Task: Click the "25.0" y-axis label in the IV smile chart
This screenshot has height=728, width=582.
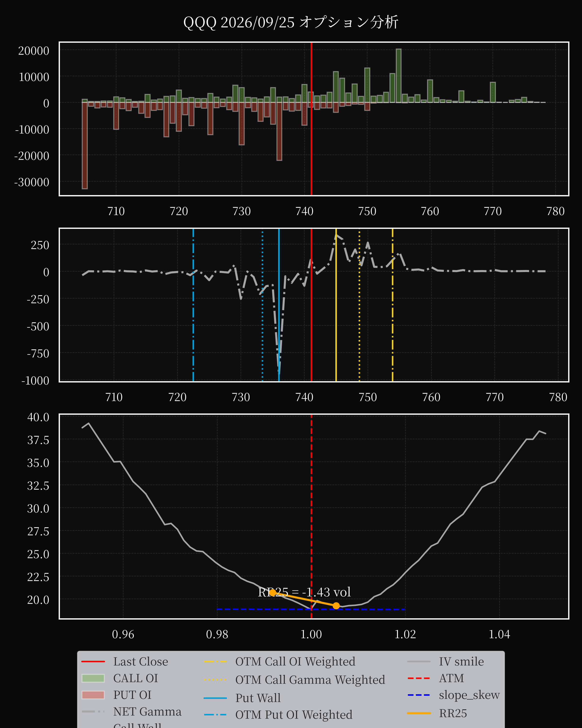Action: click(x=38, y=554)
